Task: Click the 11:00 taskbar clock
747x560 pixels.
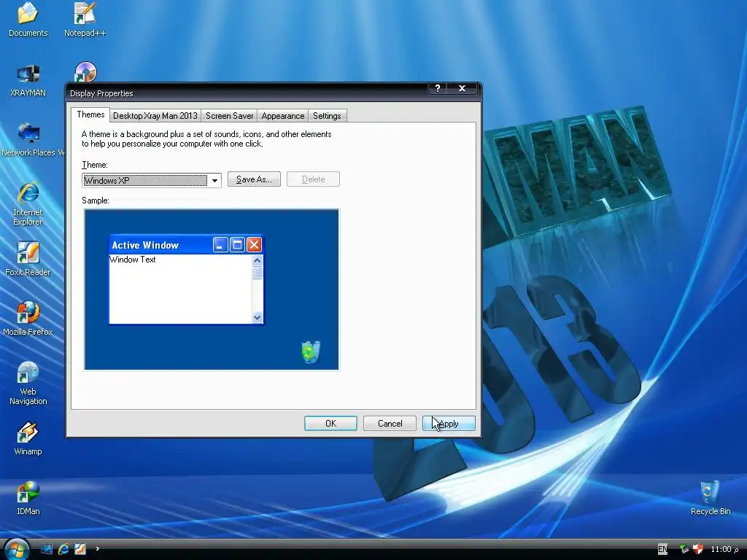Action: click(724, 549)
